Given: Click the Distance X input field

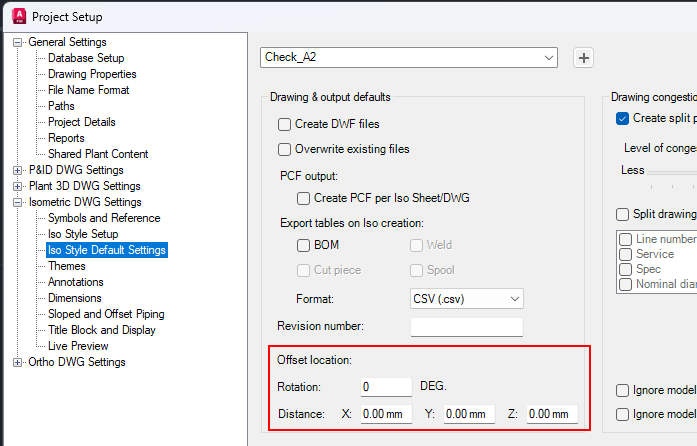Looking at the screenshot, I should tap(386, 414).
